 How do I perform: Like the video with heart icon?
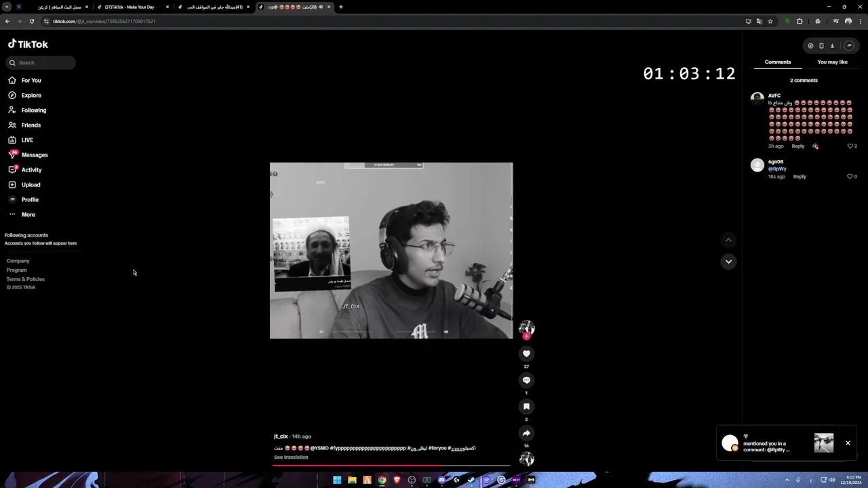pos(526,354)
